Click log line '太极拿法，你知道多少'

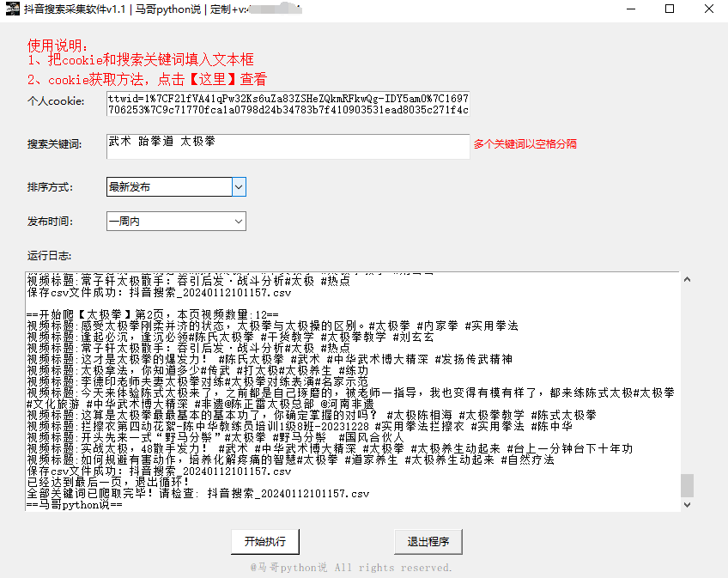click(197, 370)
